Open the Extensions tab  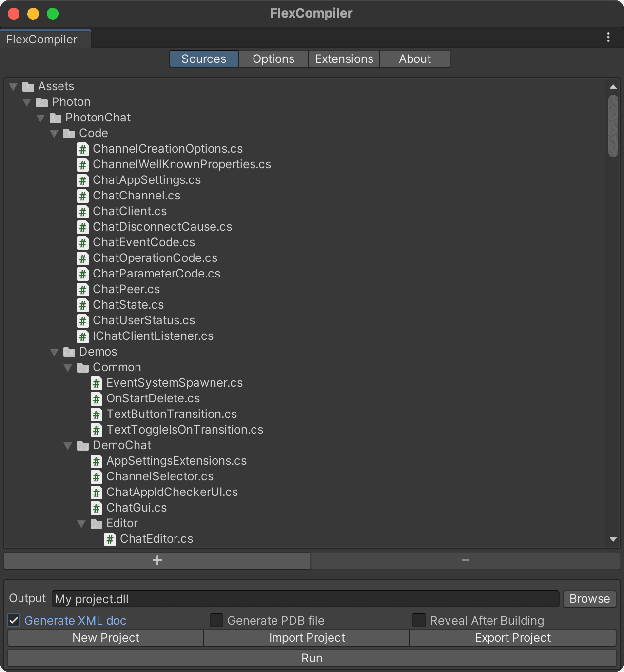(344, 59)
